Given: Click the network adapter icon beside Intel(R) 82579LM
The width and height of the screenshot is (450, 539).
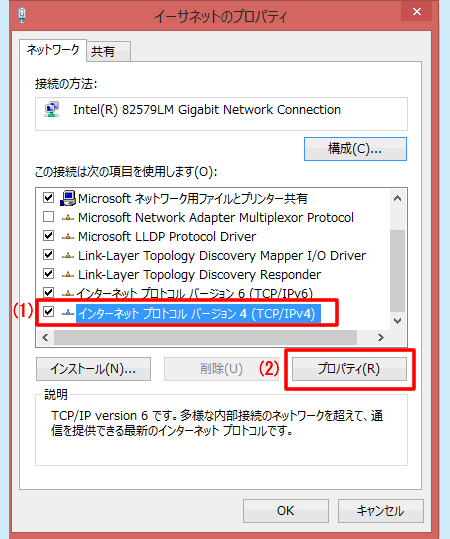Looking at the screenshot, I should pos(52,109).
